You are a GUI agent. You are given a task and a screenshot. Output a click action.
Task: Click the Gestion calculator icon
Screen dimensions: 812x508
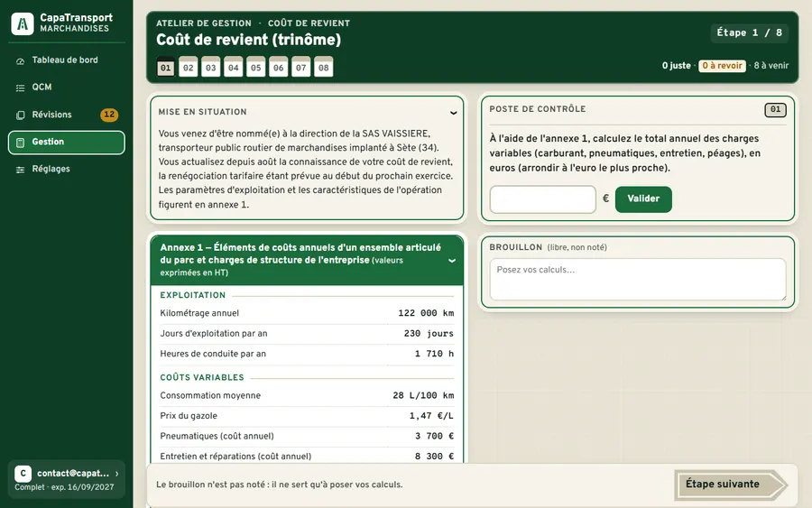coord(20,143)
